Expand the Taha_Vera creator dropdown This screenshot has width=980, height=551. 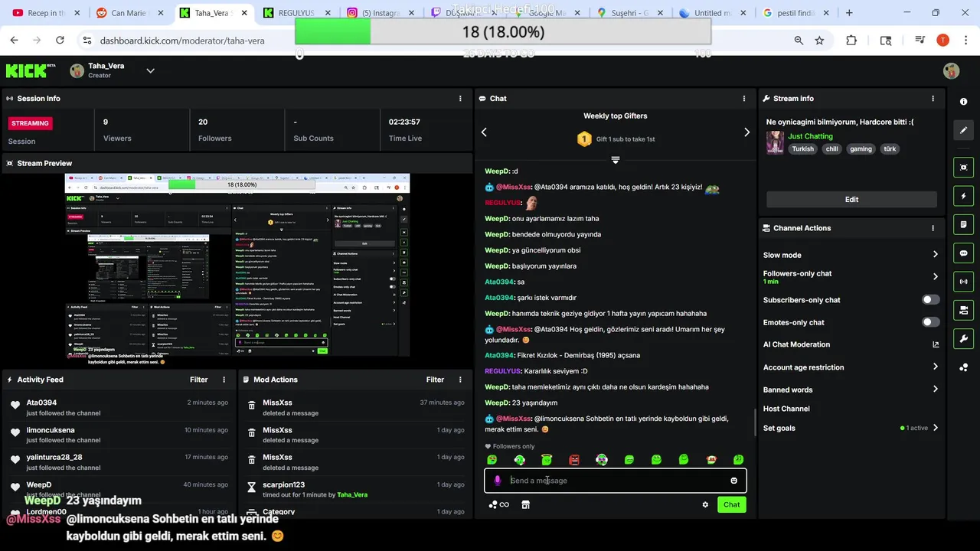(x=150, y=70)
